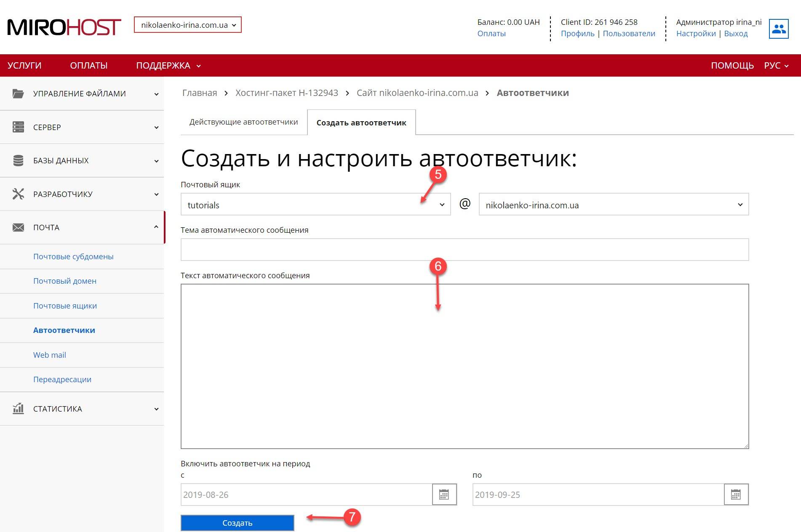Click the blue Создать button

238,523
